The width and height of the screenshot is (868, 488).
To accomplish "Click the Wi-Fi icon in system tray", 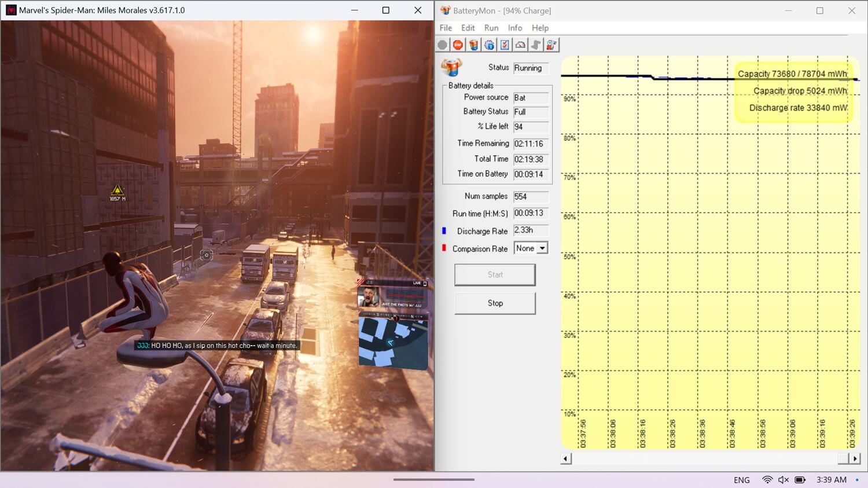I will click(767, 480).
